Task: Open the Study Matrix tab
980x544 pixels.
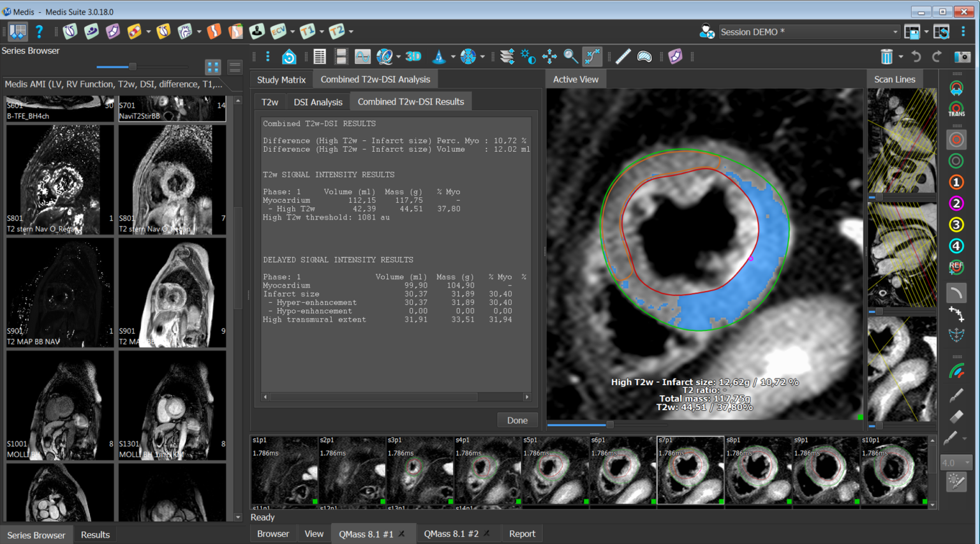Action: point(281,80)
